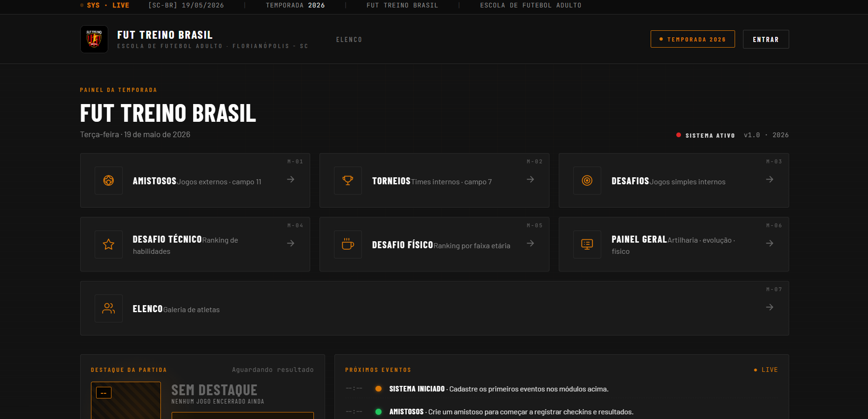This screenshot has width=868, height=419.
Task: Click the Terça-feira 19 de maio date
Action: click(135, 134)
